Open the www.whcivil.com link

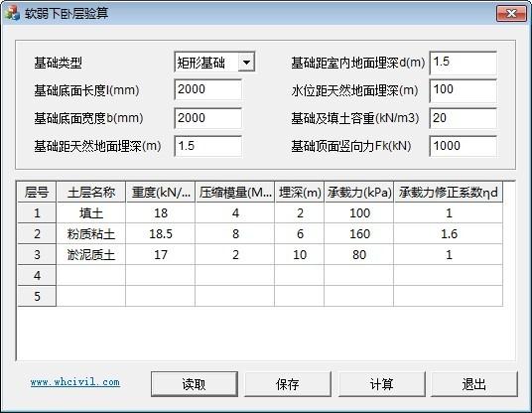(x=75, y=382)
